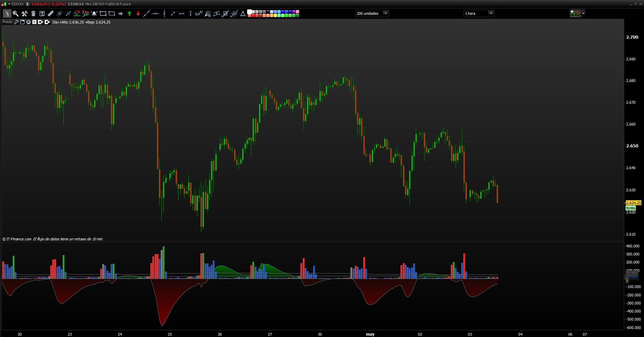
Task: Select the ellipse drawing tool
Action: coord(112,13)
